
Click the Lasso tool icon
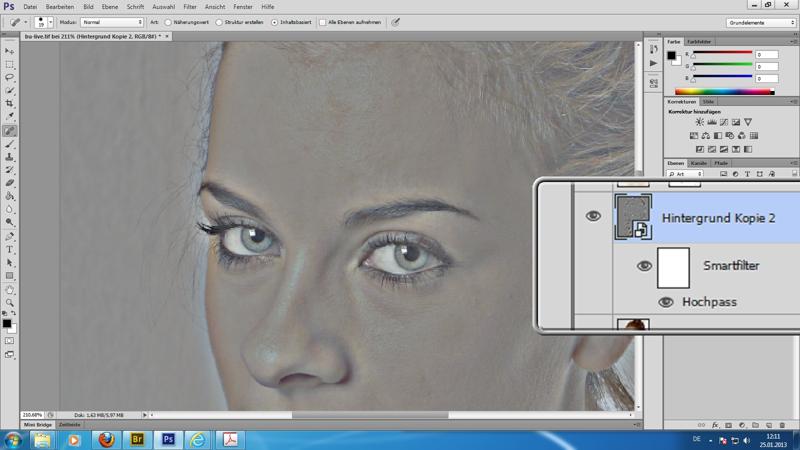[x=10, y=77]
